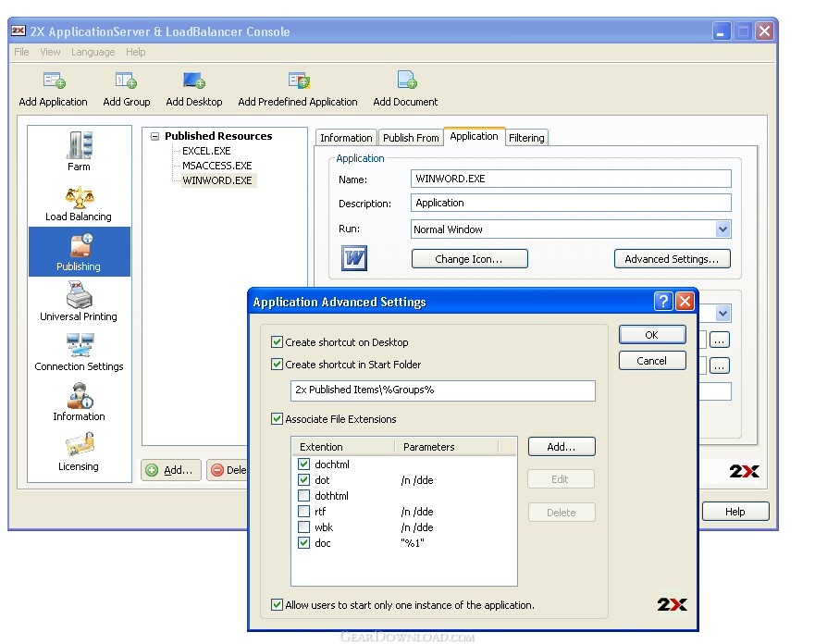The width and height of the screenshot is (815, 644).
Task: Click the application Name field
Action: click(x=571, y=179)
